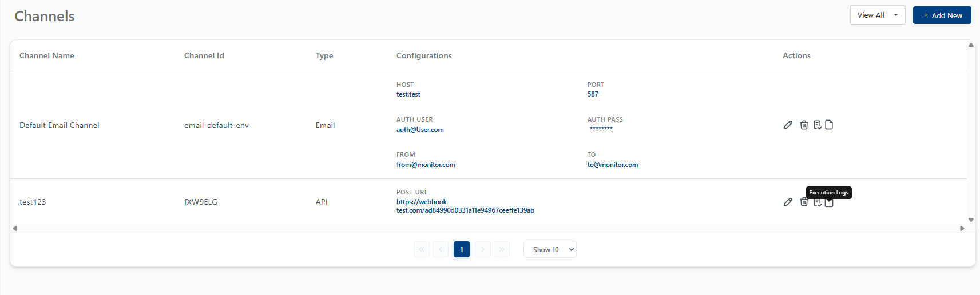The width and height of the screenshot is (980, 295).
Task: Select page 1 in pagination
Action: coord(462,250)
